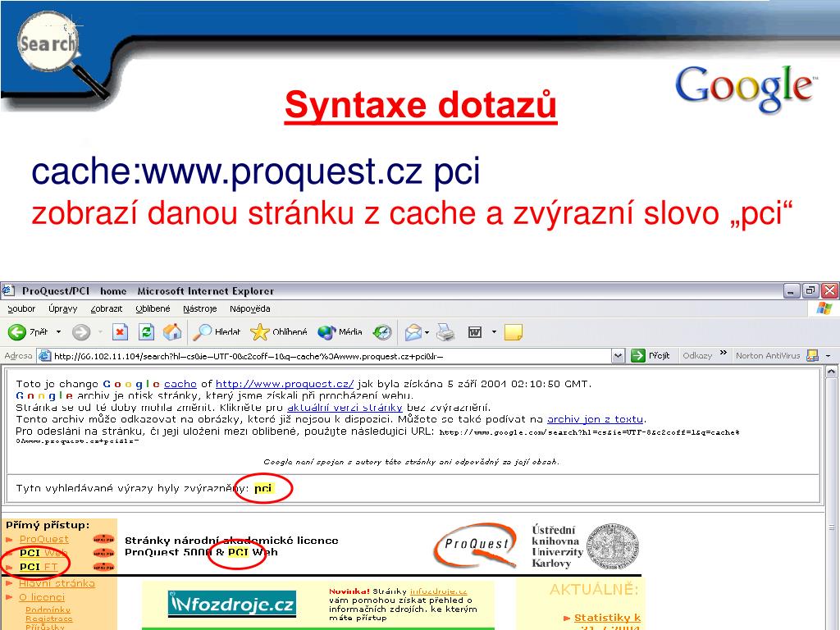Refresh the page with green arrows icon
Image resolution: width=840 pixels, height=630 pixels.
tap(146, 332)
